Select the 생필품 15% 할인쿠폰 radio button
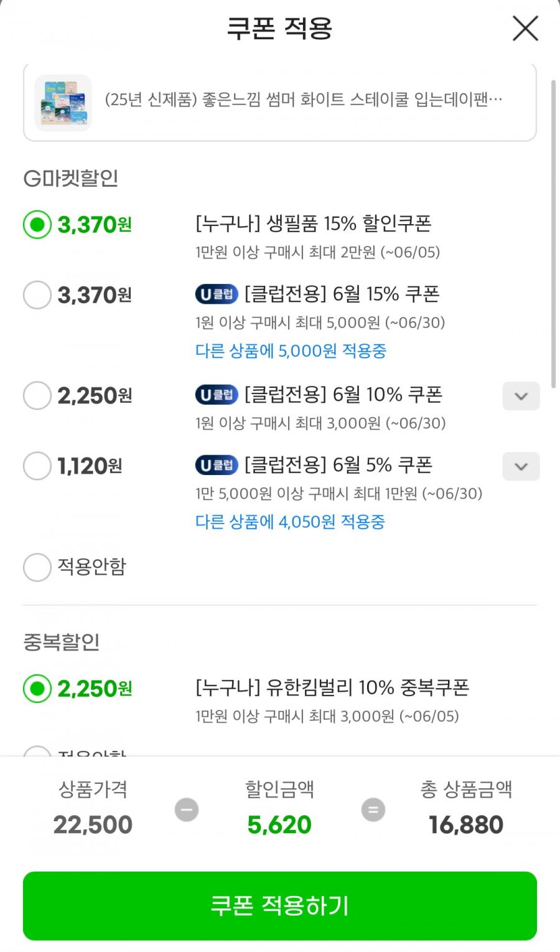The height and width of the screenshot is (952, 560). pos(37,224)
